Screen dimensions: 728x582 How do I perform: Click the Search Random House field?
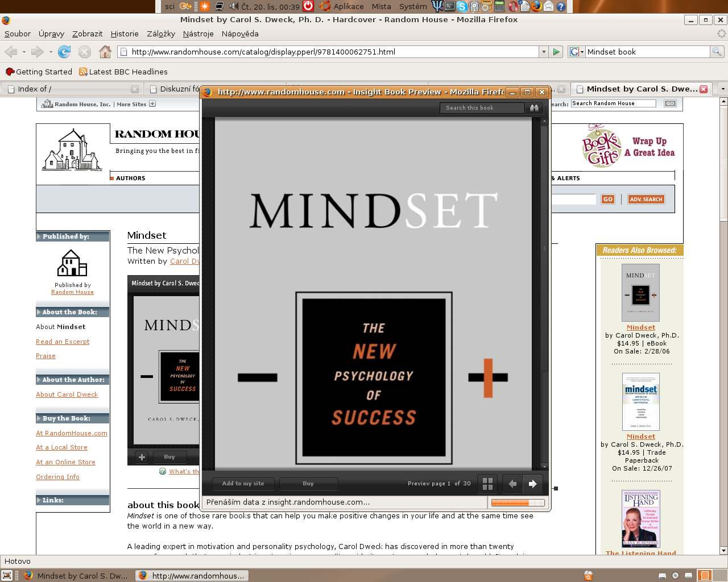[x=614, y=103]
